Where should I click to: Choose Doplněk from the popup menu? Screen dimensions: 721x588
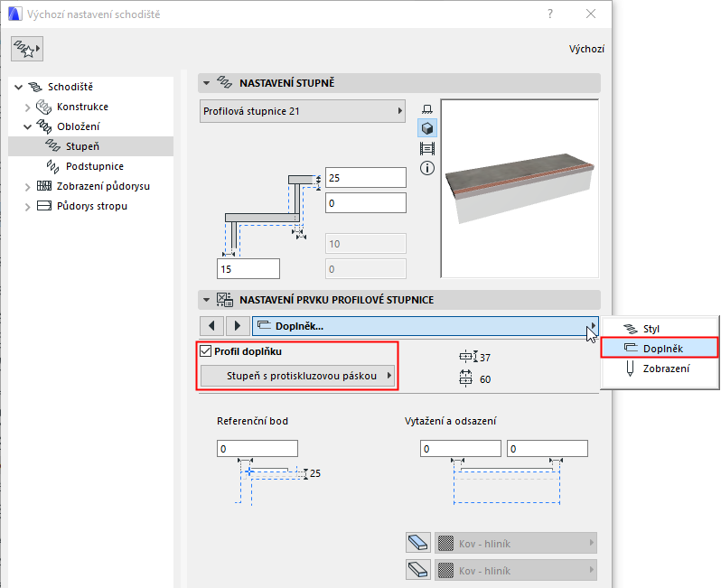660,348
